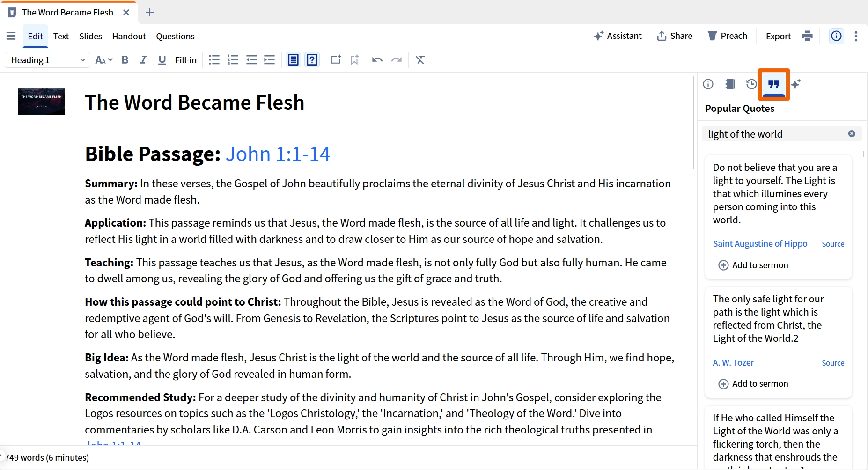
Task: Decrease paragraph indent
Action: point(251,60)
